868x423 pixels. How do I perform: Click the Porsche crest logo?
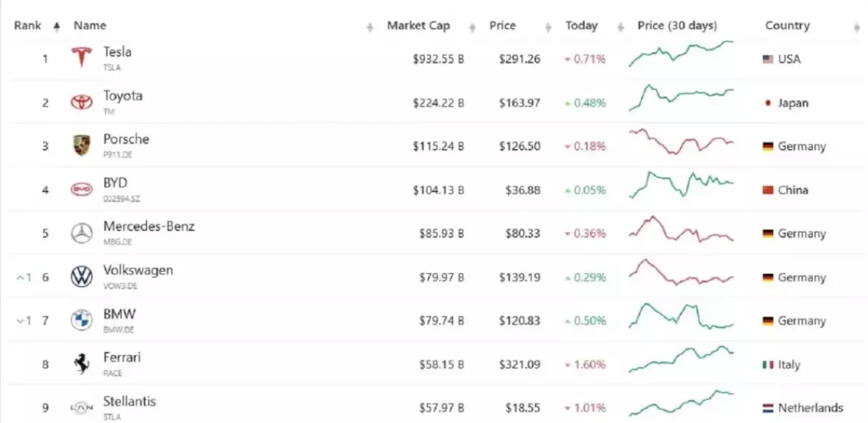[x=81, y=146]
